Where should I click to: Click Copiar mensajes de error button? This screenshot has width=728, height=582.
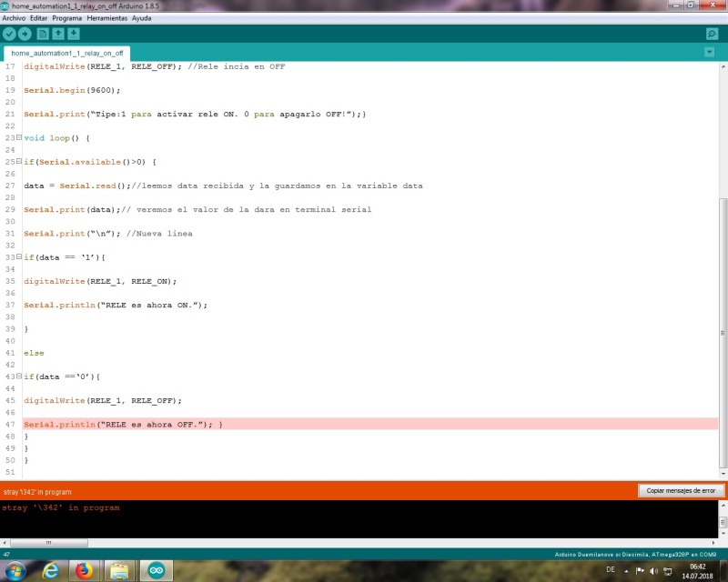point(681,490)
